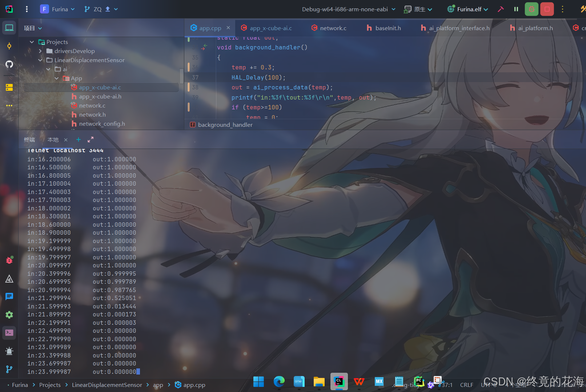Open the Commit tool window

tap(9, 46)
